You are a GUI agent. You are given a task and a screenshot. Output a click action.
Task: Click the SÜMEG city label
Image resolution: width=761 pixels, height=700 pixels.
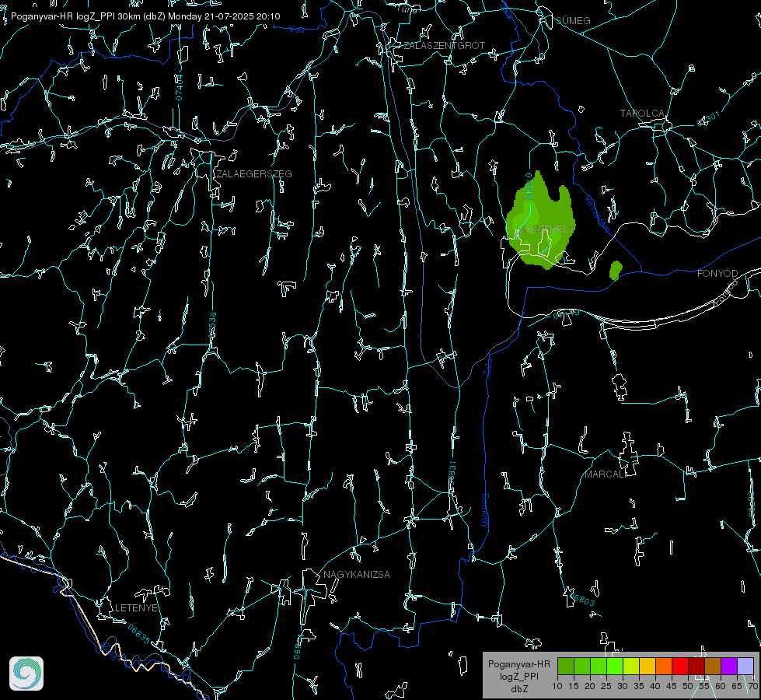click(573, 21)
